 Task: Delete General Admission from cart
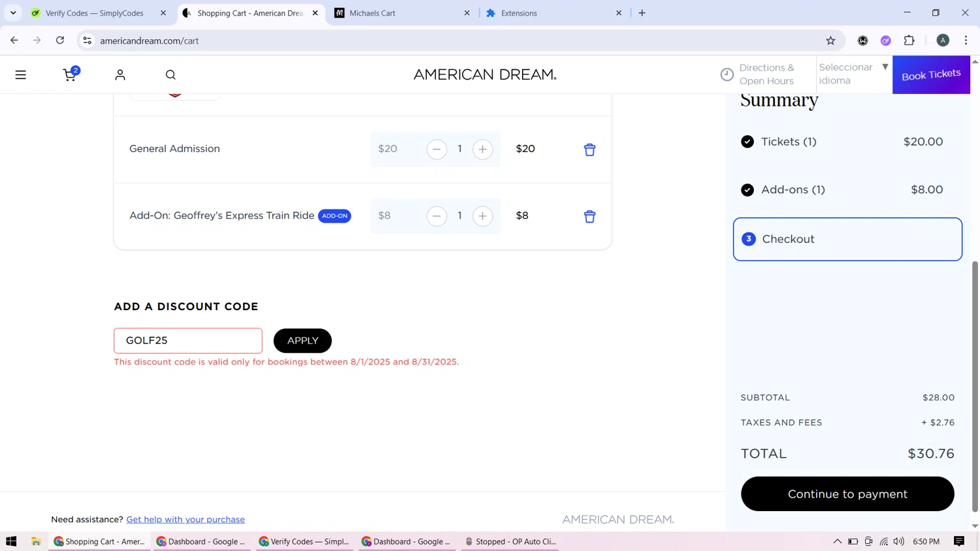click(589, 150)
